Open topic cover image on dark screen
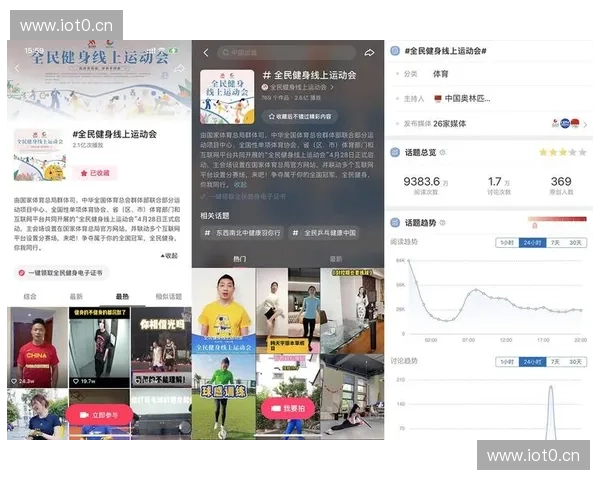 227,97
